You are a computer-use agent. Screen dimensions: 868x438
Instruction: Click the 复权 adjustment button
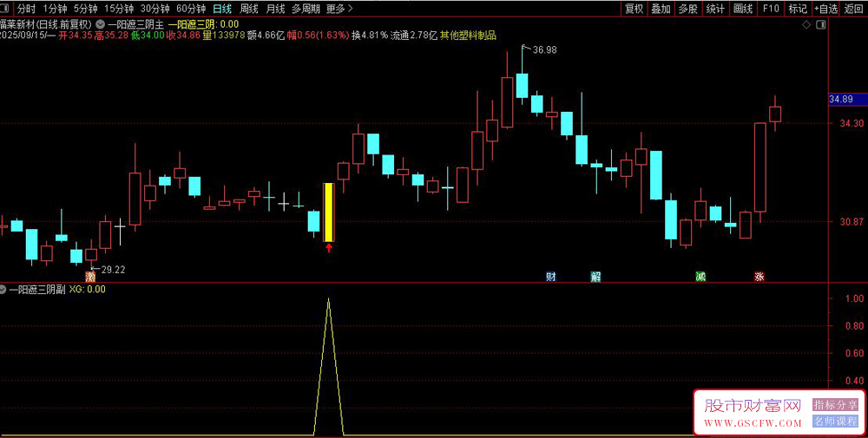point(635,9)
